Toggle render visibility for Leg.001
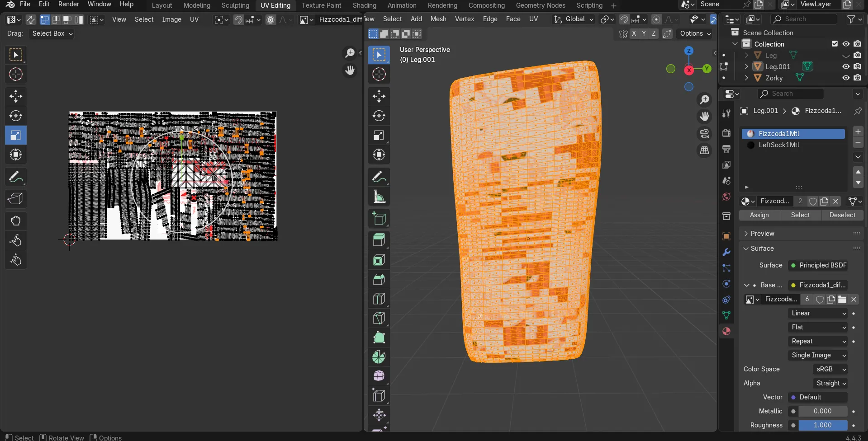868x441 pixels. click(859, 66)
